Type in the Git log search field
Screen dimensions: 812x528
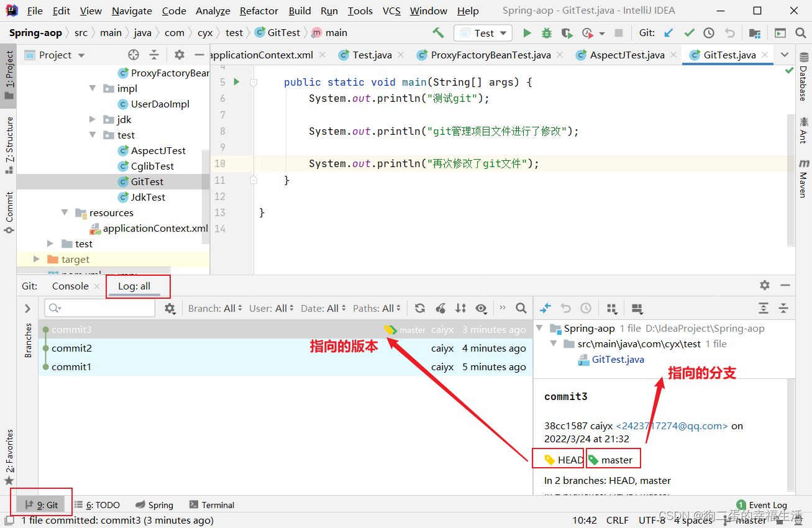coord(100,308)
